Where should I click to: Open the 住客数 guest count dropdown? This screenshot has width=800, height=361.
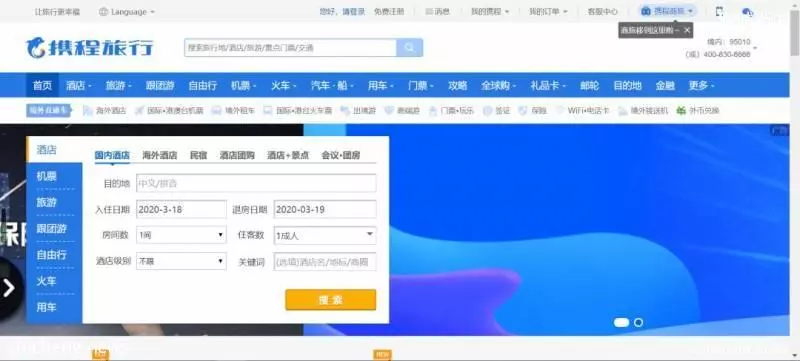pos(325,235)
